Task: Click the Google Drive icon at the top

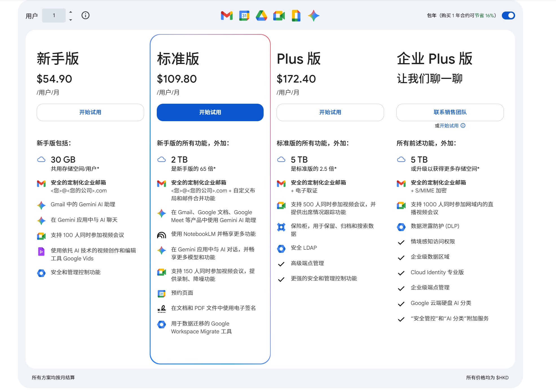Action: click(262, 15)
